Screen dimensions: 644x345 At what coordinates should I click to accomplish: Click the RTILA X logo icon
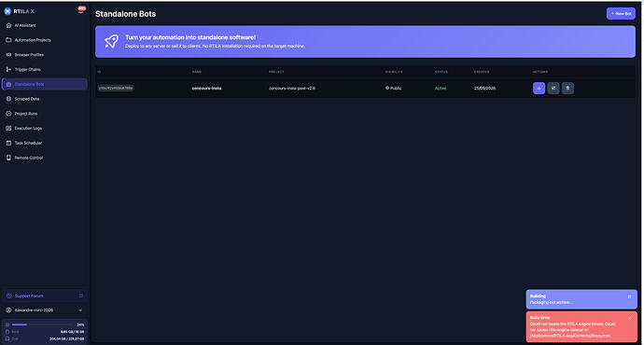pyautogui.click(x=7, y=11)
